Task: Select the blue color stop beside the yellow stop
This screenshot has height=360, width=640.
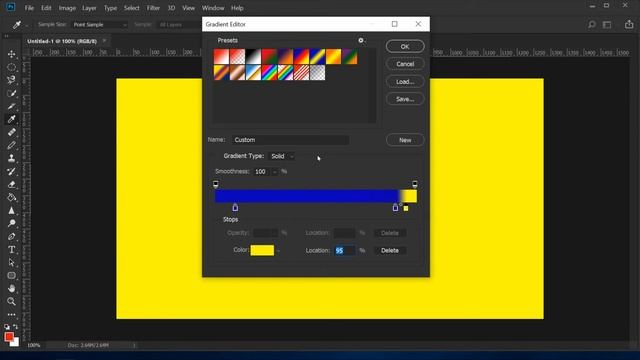Action: click(x=395, y=207)
